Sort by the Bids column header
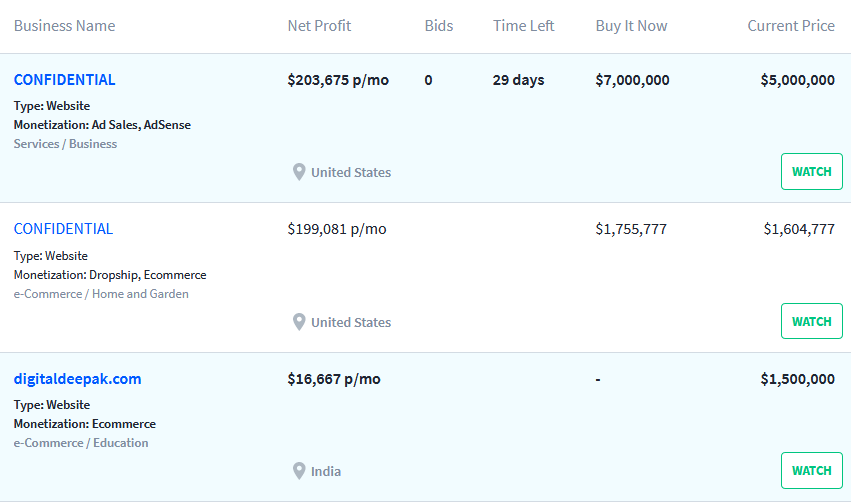This screenshot has height=503, width=859. click(439, 26)
